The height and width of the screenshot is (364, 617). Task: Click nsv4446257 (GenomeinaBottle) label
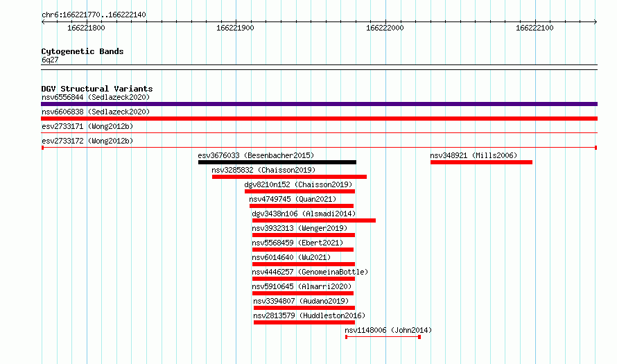tap(310, 272)
